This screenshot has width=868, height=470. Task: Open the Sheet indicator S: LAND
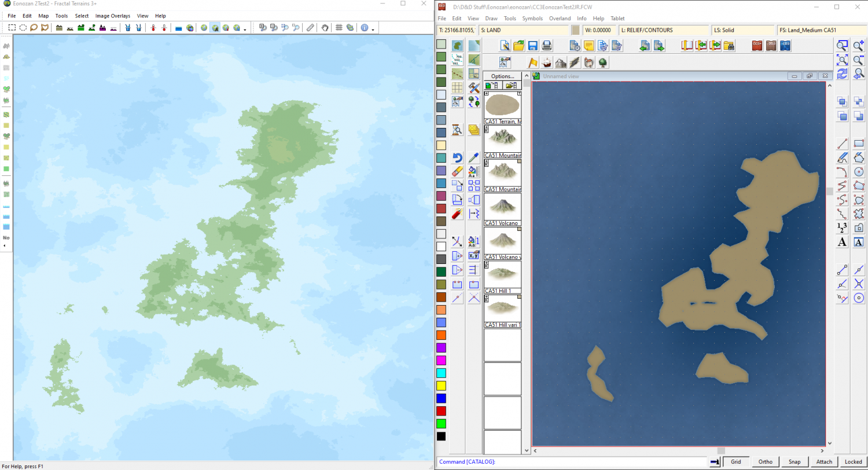523,30
